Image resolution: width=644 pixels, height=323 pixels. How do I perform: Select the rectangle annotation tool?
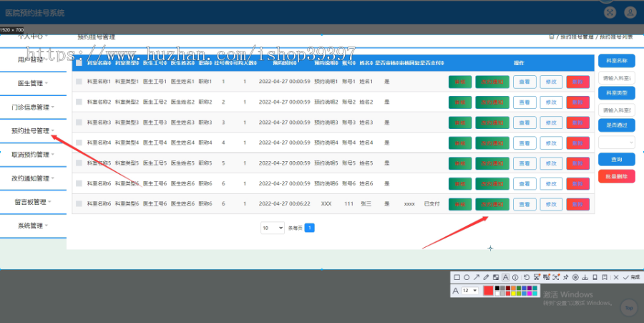[457, 277]
